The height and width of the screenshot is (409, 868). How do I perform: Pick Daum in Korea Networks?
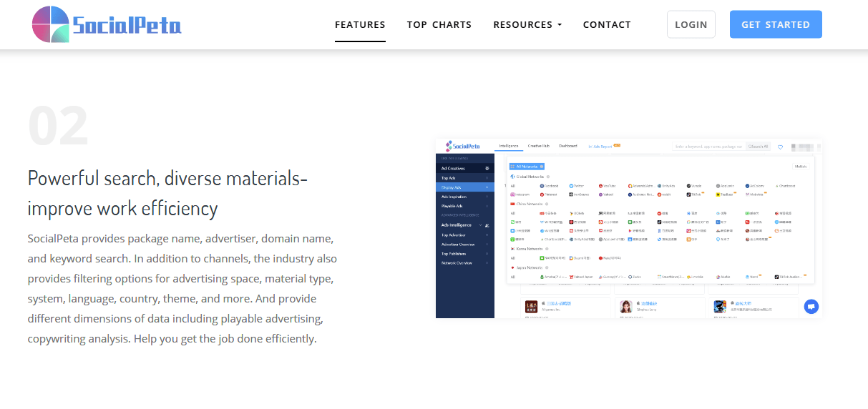[x=580, y=258]
